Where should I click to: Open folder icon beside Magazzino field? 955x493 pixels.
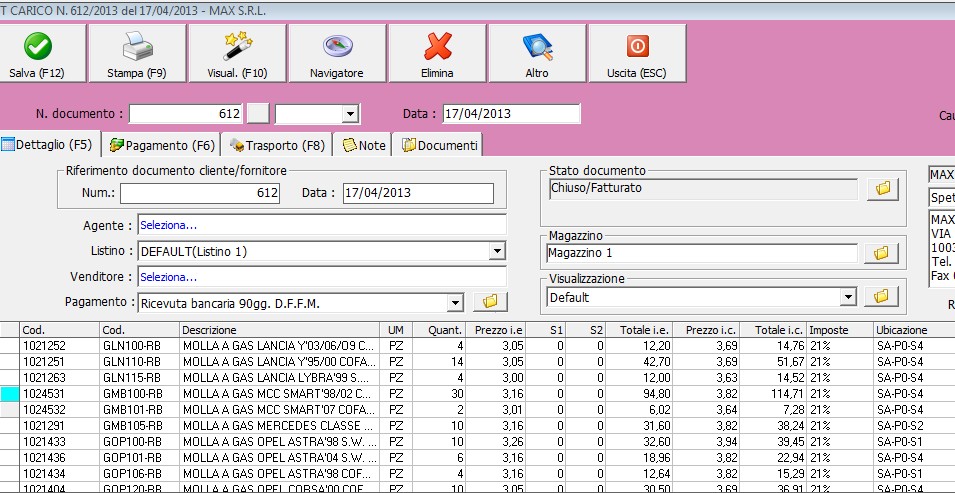(x=881, y=253)
